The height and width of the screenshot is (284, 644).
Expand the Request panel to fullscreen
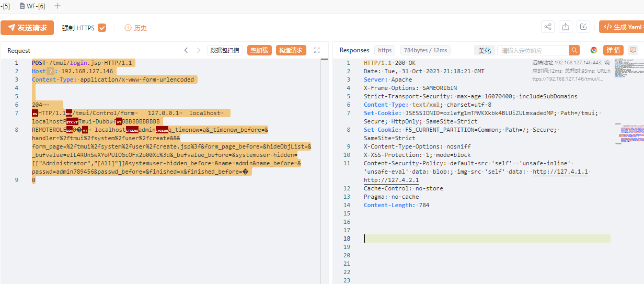317,50
